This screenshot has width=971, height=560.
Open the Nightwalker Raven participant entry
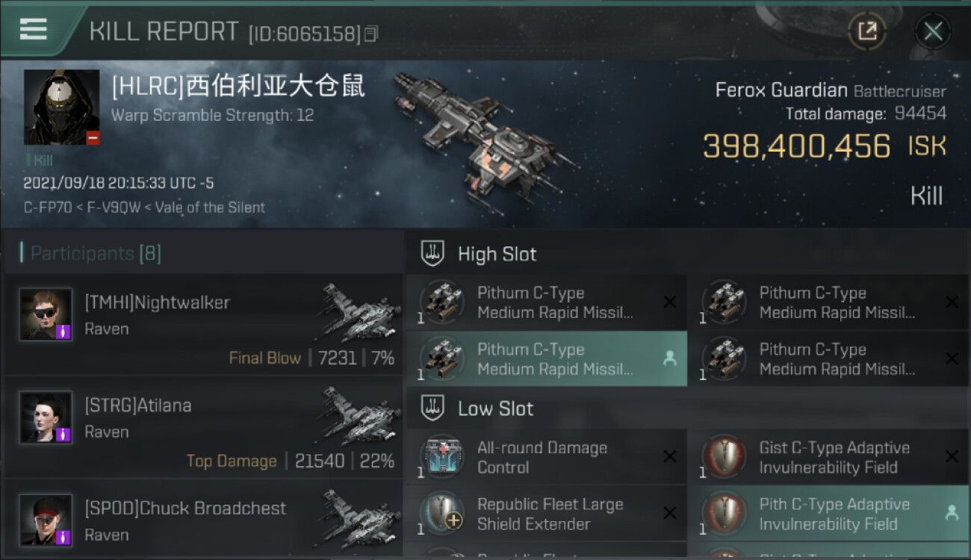click(x=203, y=323)
